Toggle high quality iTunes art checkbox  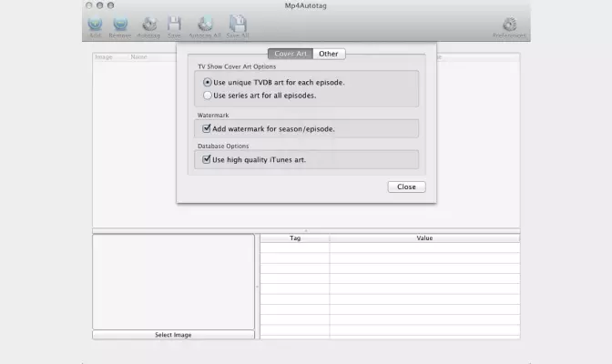click(207, 159)
